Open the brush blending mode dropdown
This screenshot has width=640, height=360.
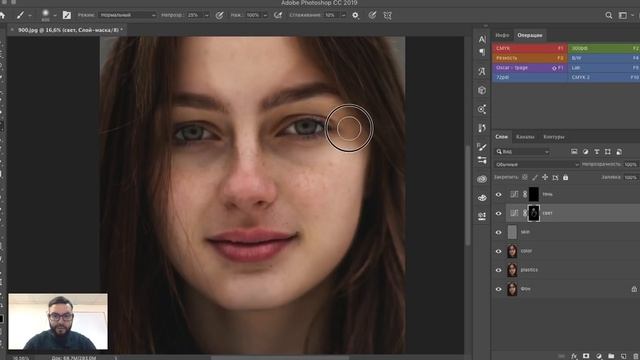[x=128, y=15]
